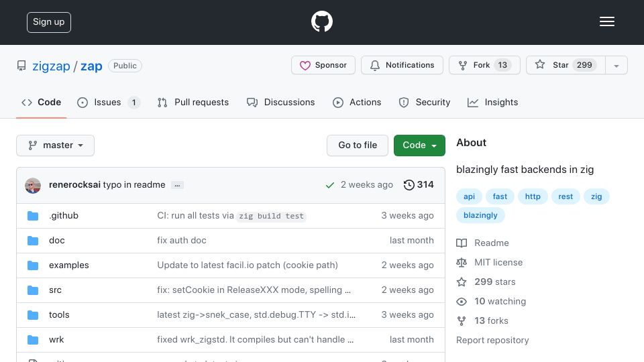Open the Readme link in About
Image resolution: width=644 pixels, height=362 pixels.
point(482,243)
